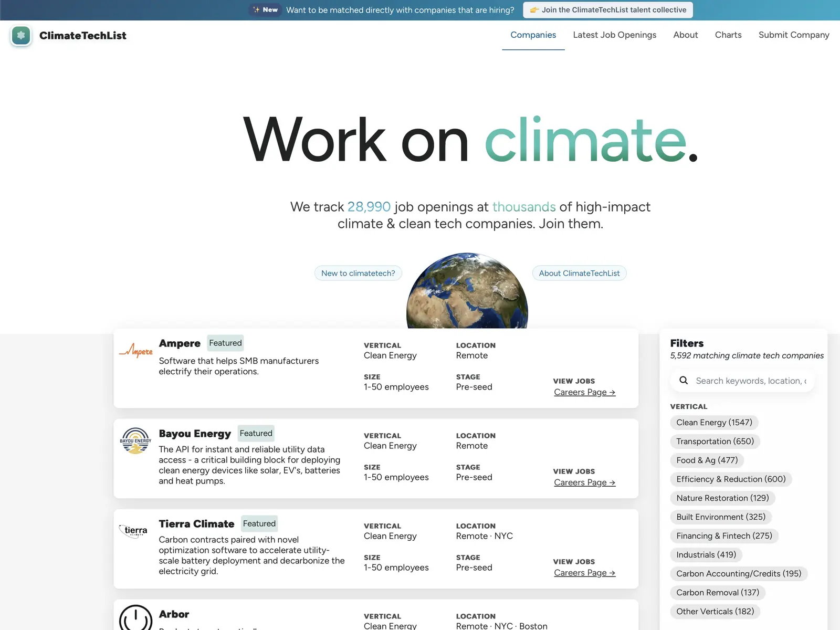
Task: Click the ClimateTechList logo icon
Action: (21, 35)
